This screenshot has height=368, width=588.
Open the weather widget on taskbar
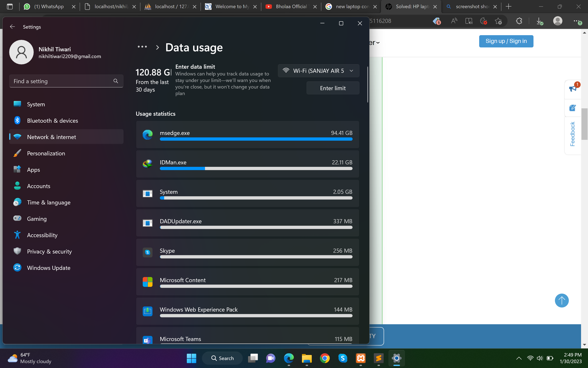30,358
